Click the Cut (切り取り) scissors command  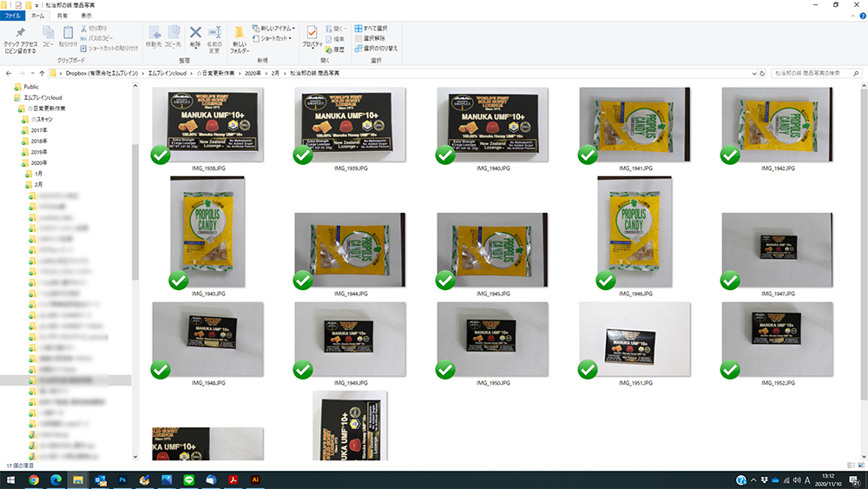tap(94, 29)
